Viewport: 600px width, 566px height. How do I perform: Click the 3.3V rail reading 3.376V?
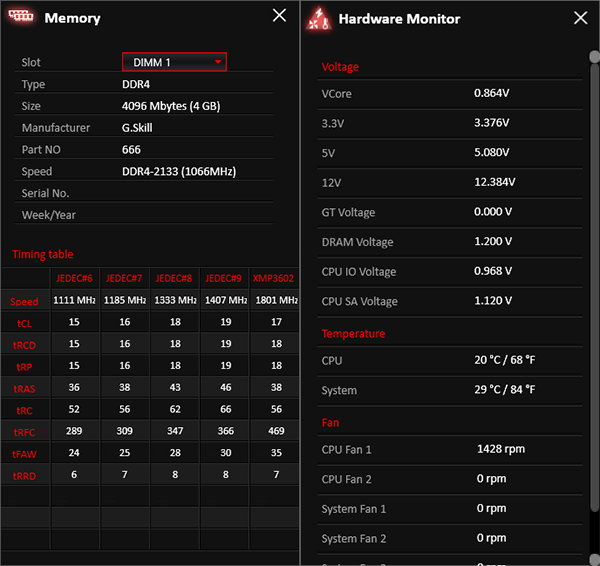coord(492,123)
